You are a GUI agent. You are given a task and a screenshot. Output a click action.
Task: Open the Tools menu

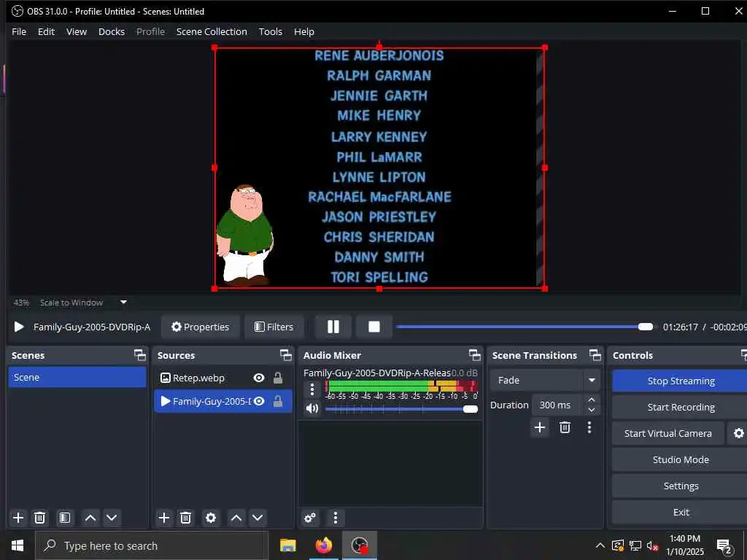[x=271, y=31]
